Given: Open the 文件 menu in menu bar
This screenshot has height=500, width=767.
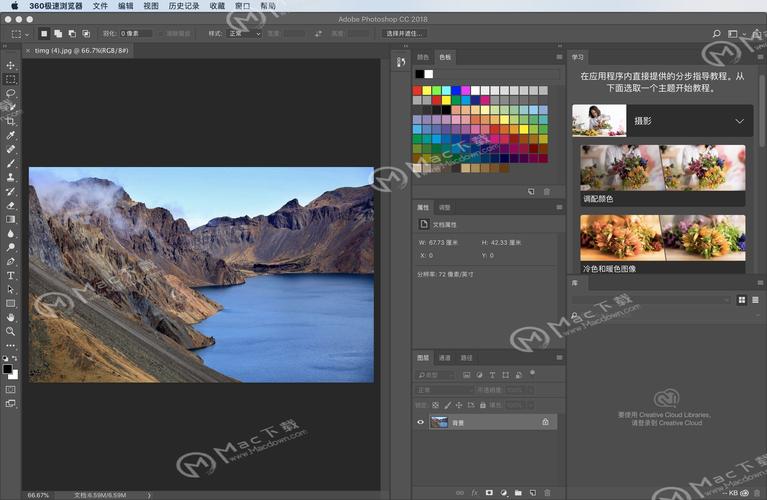Looking at the screenshot, I should coord(100,5).
